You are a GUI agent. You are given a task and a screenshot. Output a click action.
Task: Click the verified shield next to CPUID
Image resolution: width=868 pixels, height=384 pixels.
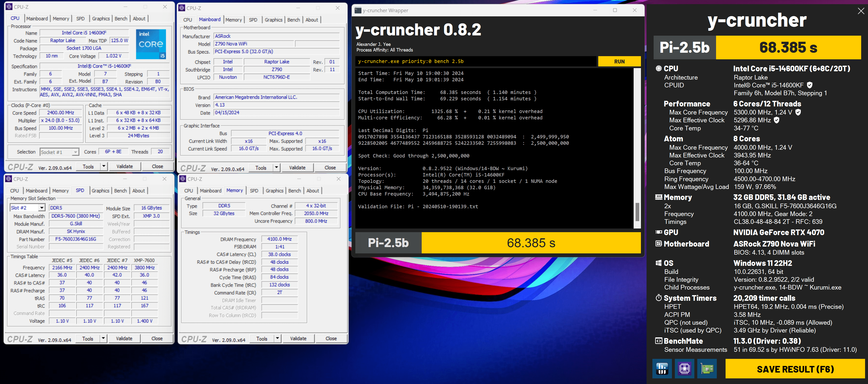[x=810, y=85]
